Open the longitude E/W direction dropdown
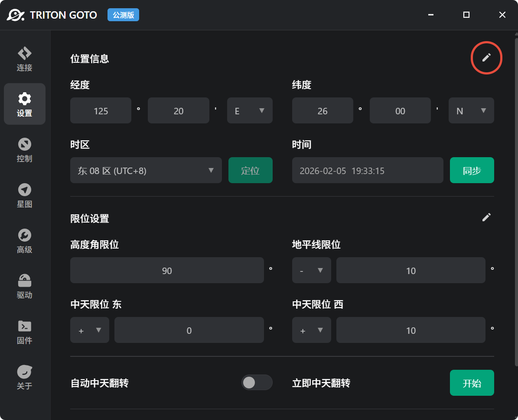The height and width of the screenshot is (420, 518). tap(250, 110)
